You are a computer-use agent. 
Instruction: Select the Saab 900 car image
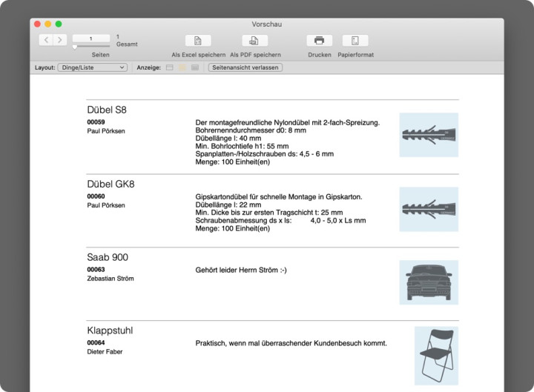[x=429, y=282]
